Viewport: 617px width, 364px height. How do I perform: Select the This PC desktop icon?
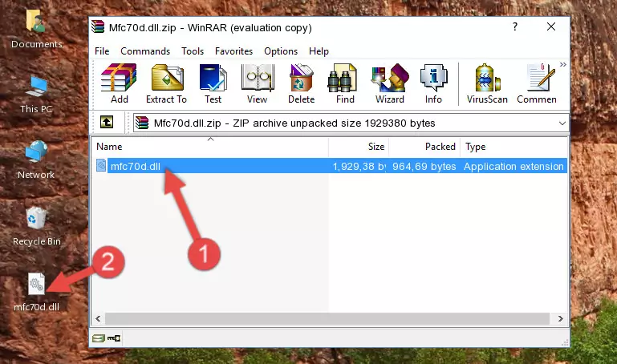tap(36, 95)
